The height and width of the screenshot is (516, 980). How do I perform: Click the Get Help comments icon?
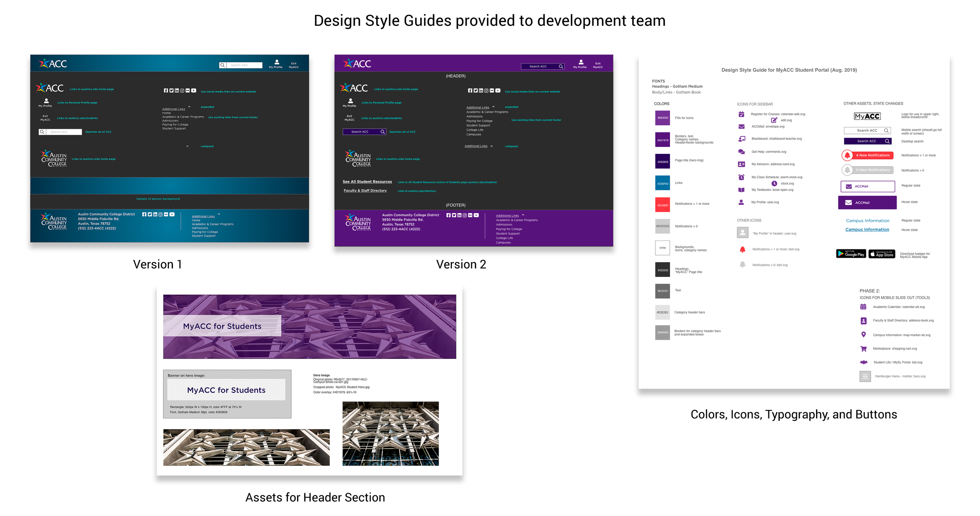(741, 152)
